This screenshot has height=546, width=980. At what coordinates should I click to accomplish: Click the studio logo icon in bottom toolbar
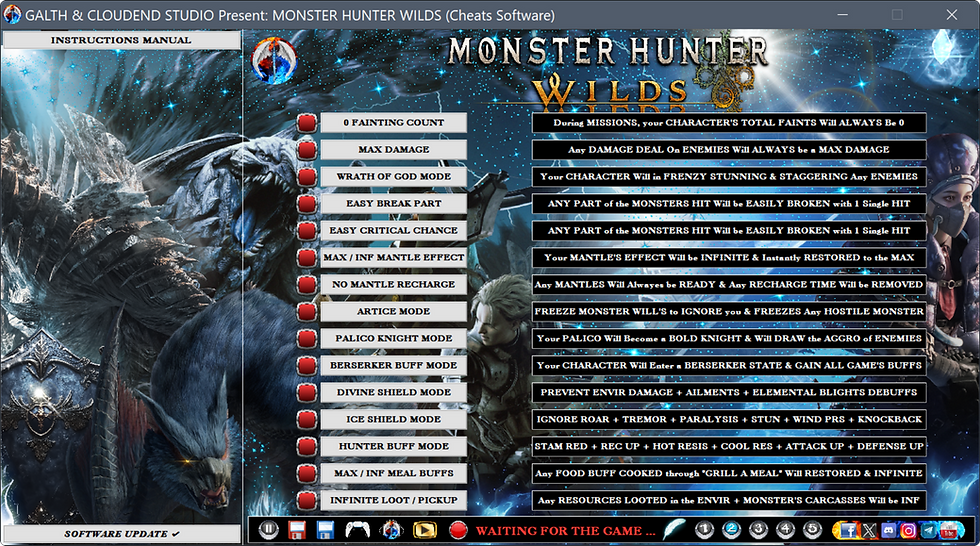coord(391,530)
